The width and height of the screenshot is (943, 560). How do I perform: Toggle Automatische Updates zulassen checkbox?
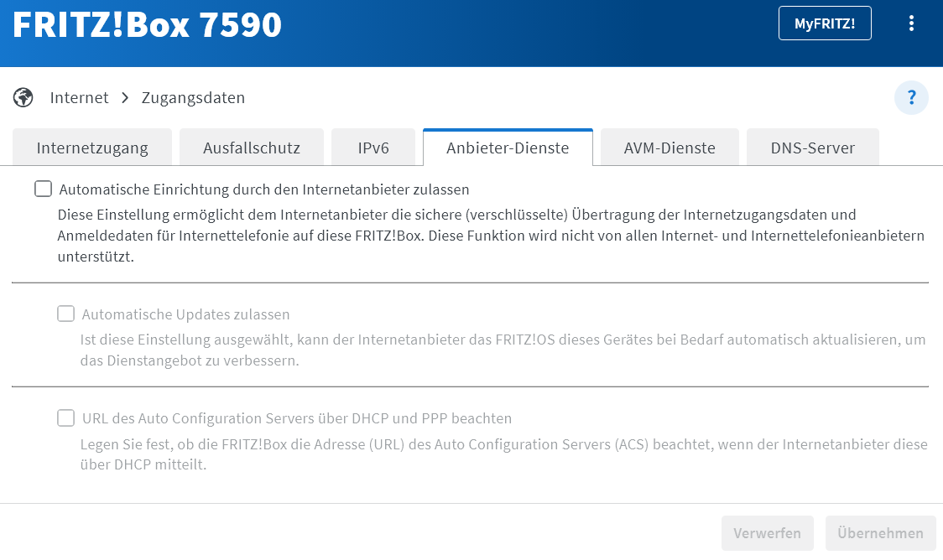click(65, 314)
